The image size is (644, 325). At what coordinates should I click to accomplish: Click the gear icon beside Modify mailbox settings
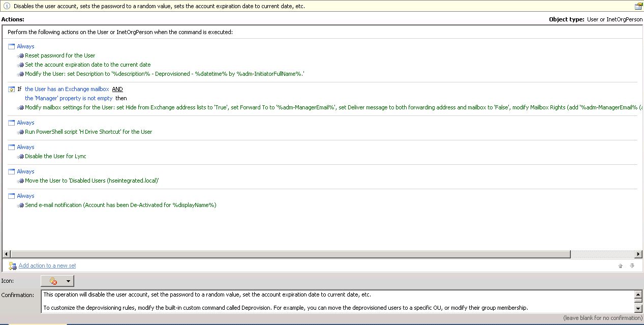21,108
